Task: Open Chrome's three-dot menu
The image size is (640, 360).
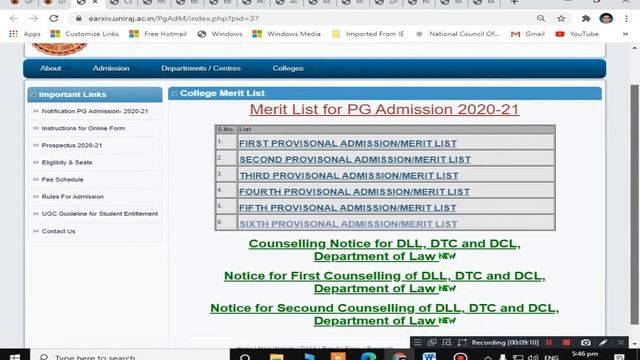Action: coord(626,18)
